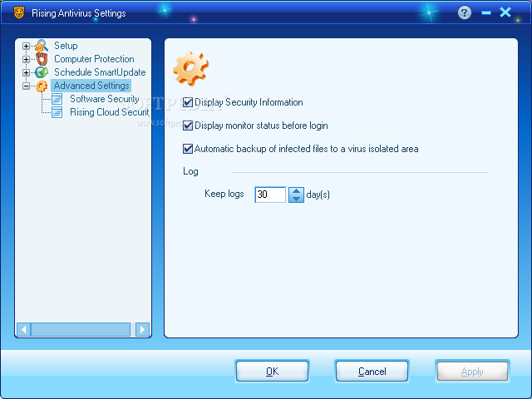Screen dimensions: 532x399
Task: Click the Schedule SmartUpdate globe icon
Action: [x=42, y=72]
